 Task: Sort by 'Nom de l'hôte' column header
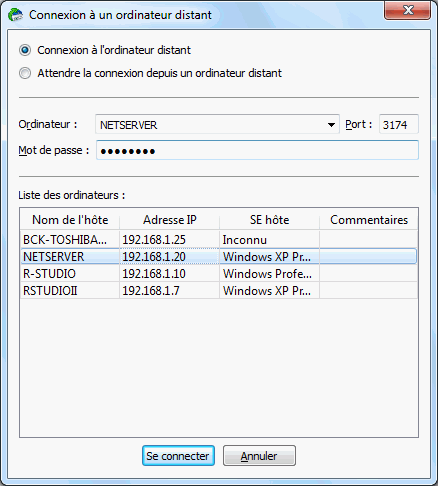pyautogui.click(x=70, y=220)
